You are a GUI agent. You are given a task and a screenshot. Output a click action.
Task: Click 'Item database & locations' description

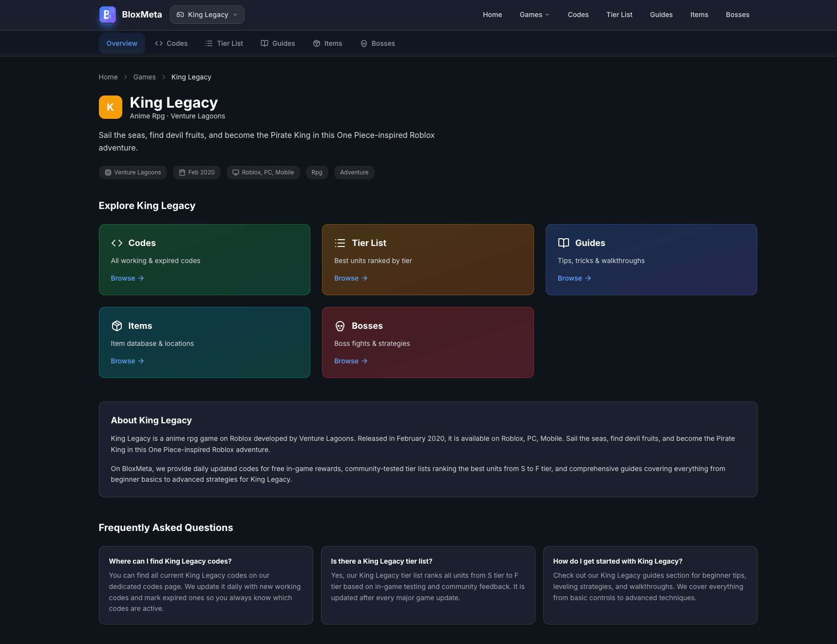152,343
